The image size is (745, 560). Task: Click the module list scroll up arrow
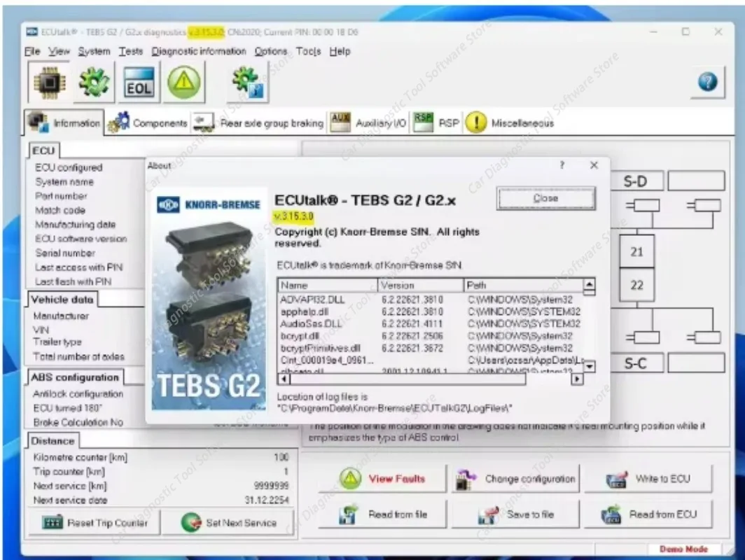click(589, 284)
